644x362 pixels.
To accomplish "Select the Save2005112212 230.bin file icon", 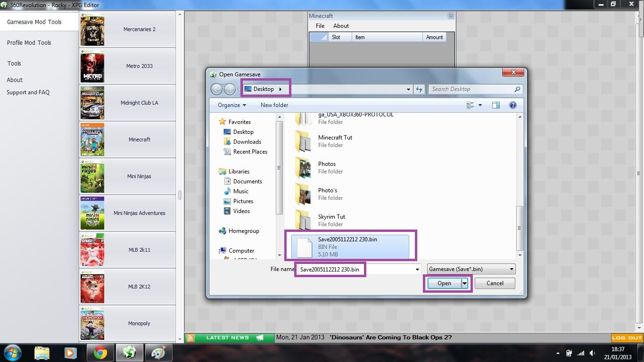I will [x=304, y=247].
